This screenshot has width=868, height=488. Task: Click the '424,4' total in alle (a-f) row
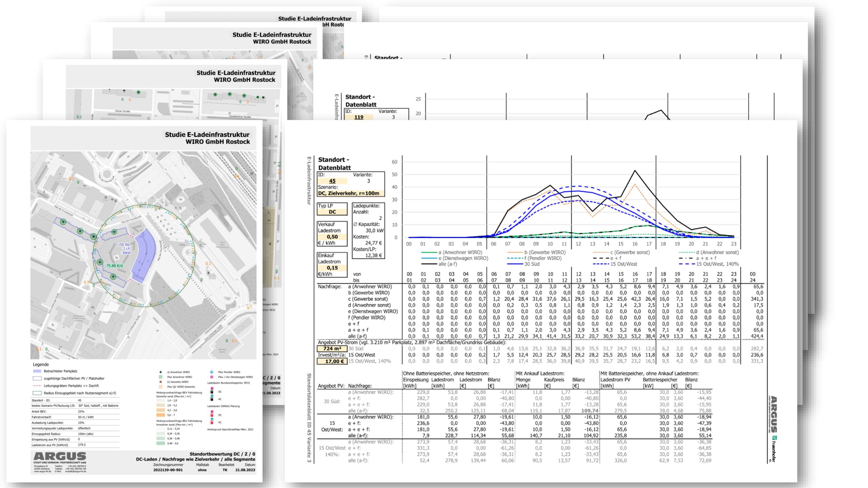757,336
